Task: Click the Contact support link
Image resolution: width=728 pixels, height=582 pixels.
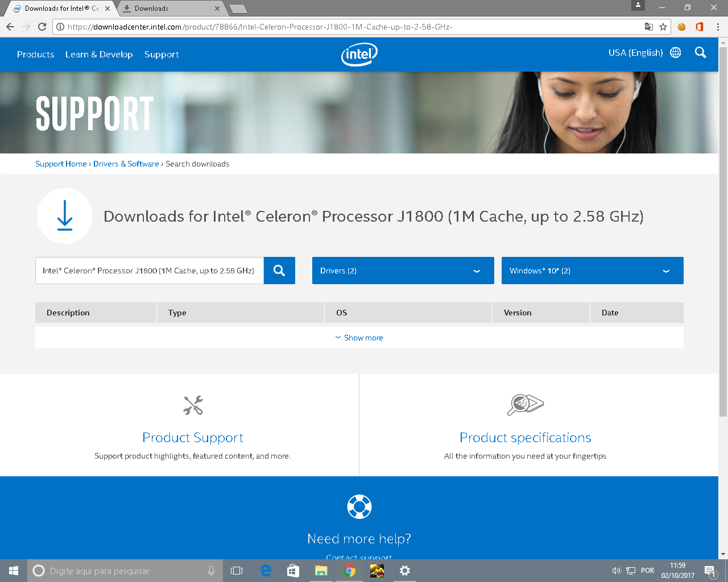Action: pos(359,556)
